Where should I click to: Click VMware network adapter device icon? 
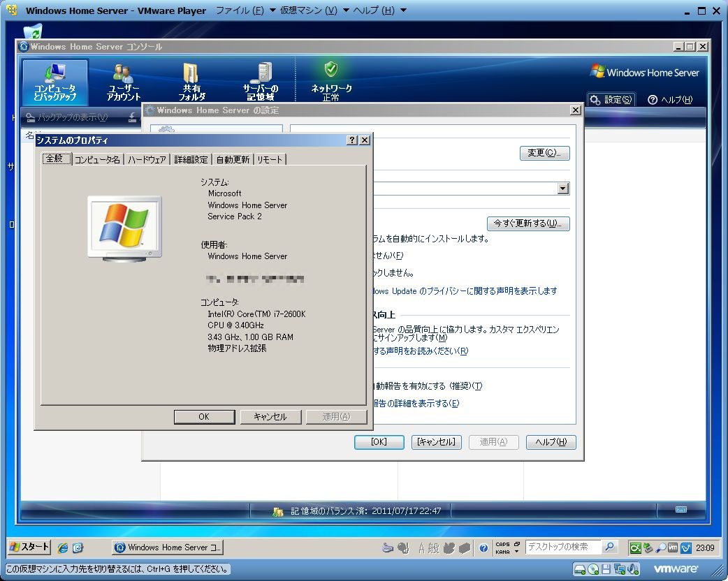click(620, 569)
